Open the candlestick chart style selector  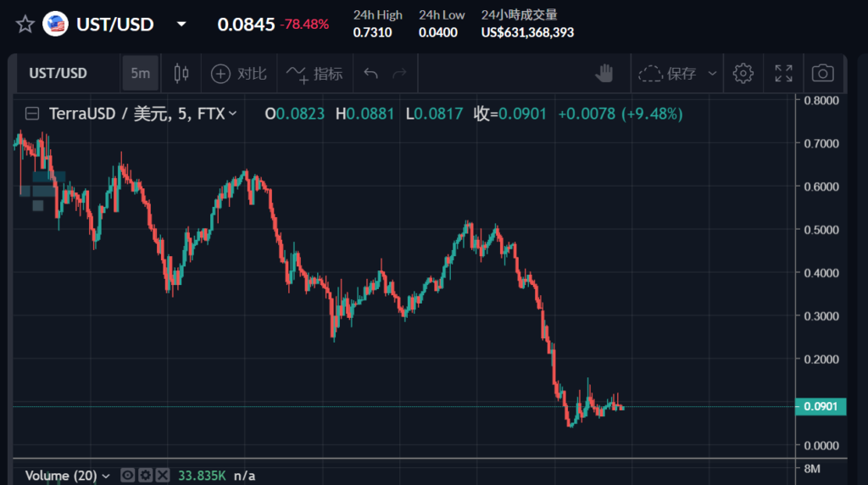point(181,74)
